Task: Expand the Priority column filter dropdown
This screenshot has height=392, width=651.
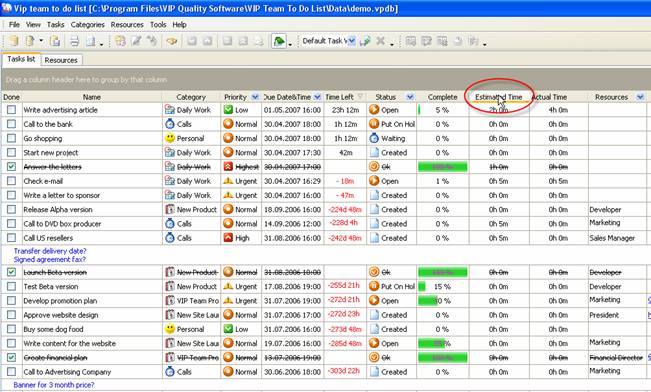Action: [255, 97]
